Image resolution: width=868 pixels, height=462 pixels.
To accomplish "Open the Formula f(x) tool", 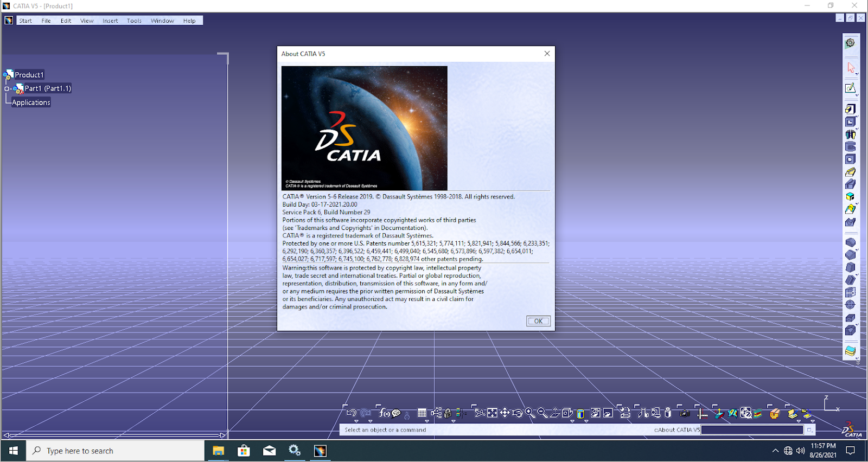I will click(384, 413).
